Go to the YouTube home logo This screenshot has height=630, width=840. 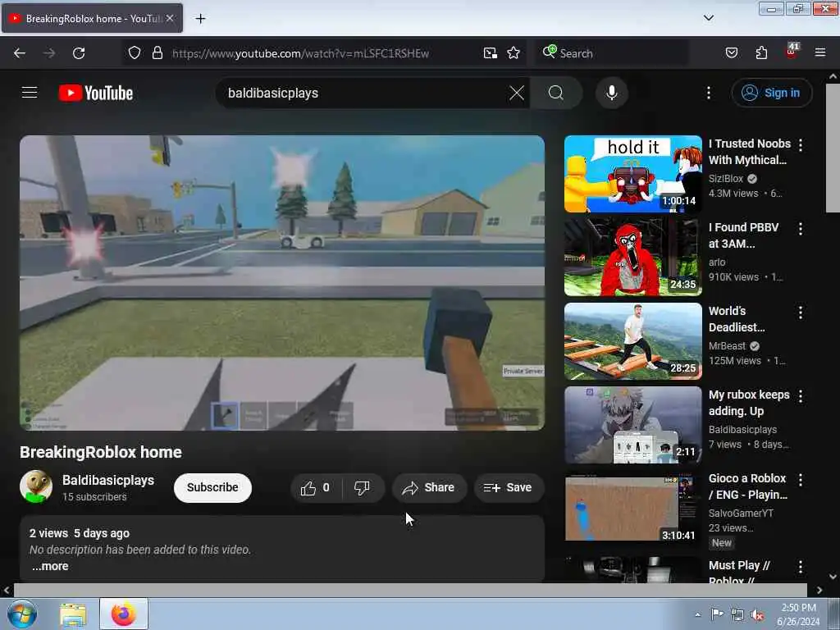96,94
